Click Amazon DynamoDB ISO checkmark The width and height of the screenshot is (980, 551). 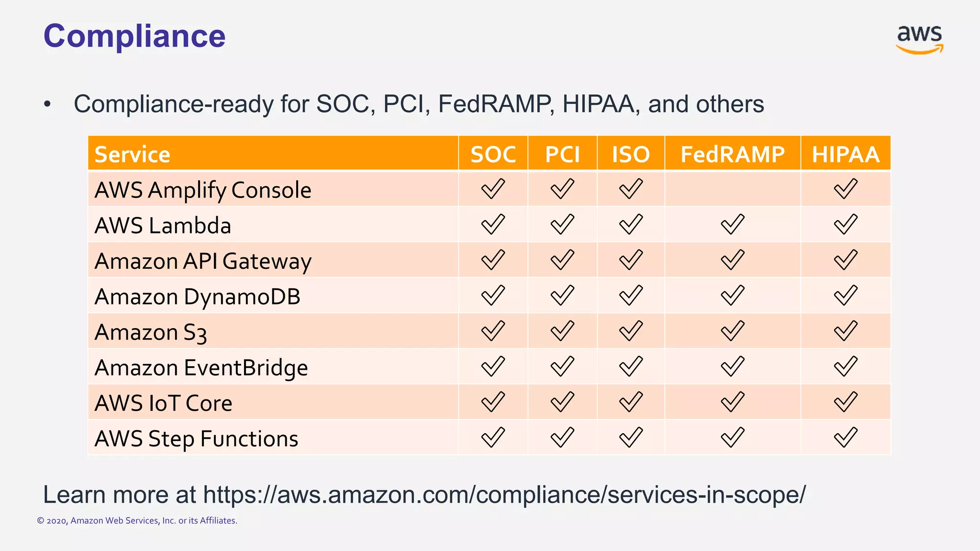631,296
